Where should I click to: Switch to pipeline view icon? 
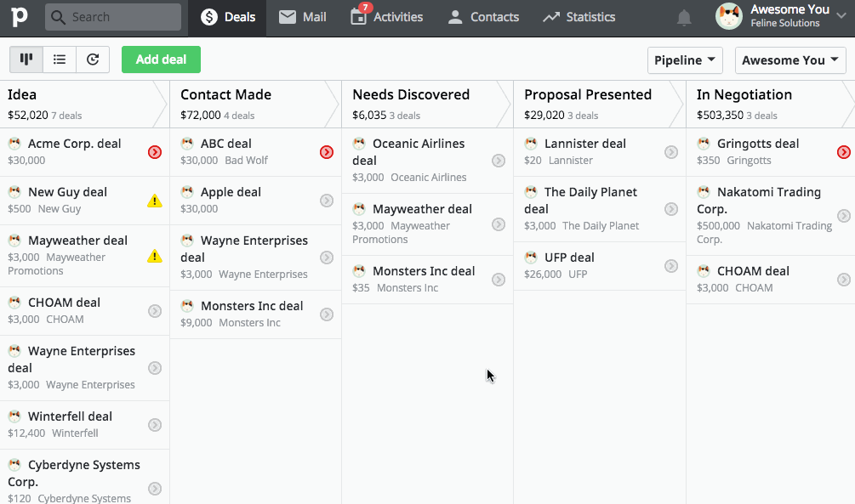click(x=26, y=59)
